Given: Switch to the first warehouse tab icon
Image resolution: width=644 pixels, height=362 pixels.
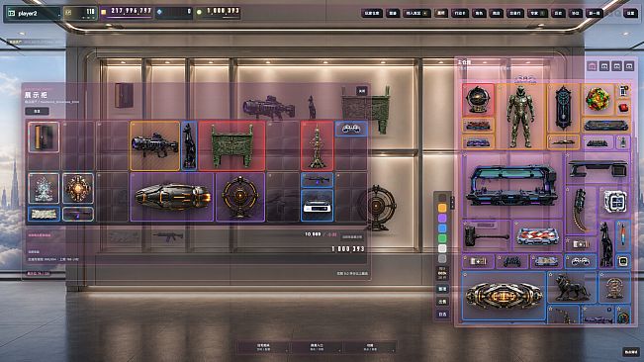Looking at the screenshot, I should pyautogui.click(x=592, y=66).
